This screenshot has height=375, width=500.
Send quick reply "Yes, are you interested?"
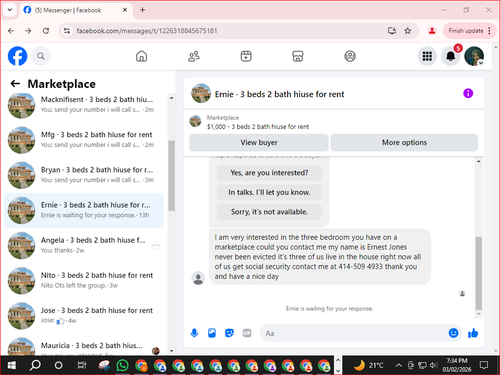(x=269, y=173)
